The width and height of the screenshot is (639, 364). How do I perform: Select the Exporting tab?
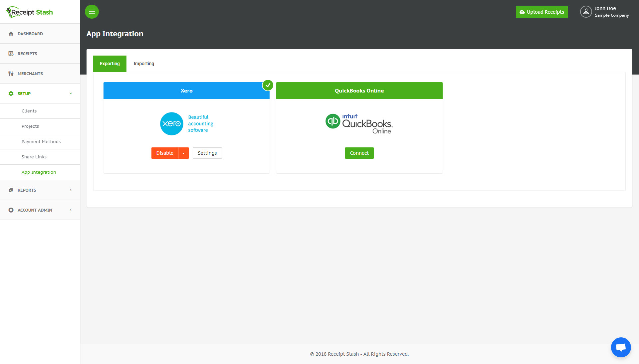coord(109,64)
